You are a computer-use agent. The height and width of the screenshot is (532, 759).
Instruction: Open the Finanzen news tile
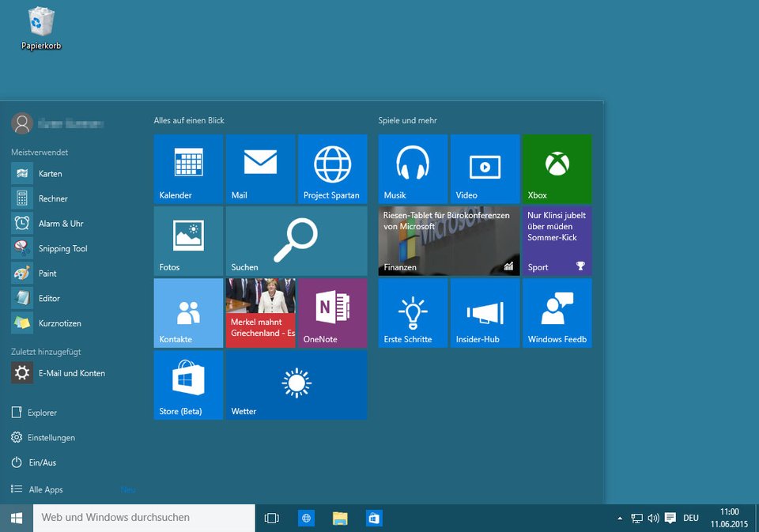click(449, 241)
